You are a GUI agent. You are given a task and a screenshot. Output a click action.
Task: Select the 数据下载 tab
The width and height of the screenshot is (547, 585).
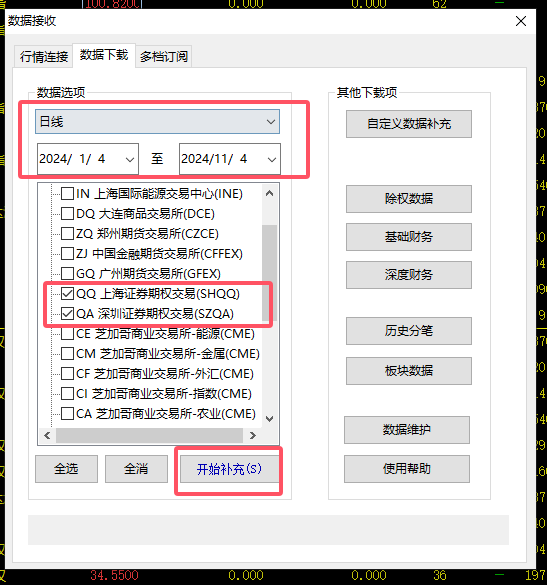coord(104,55)
